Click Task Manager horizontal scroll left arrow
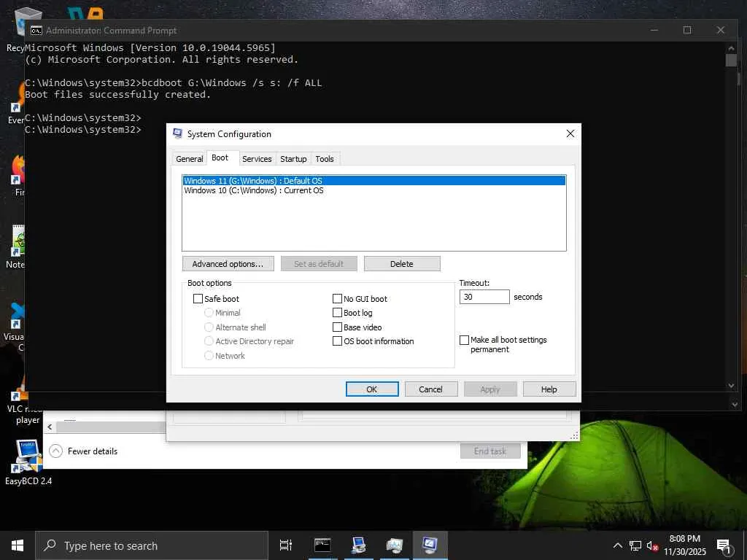 coord(50,427)
